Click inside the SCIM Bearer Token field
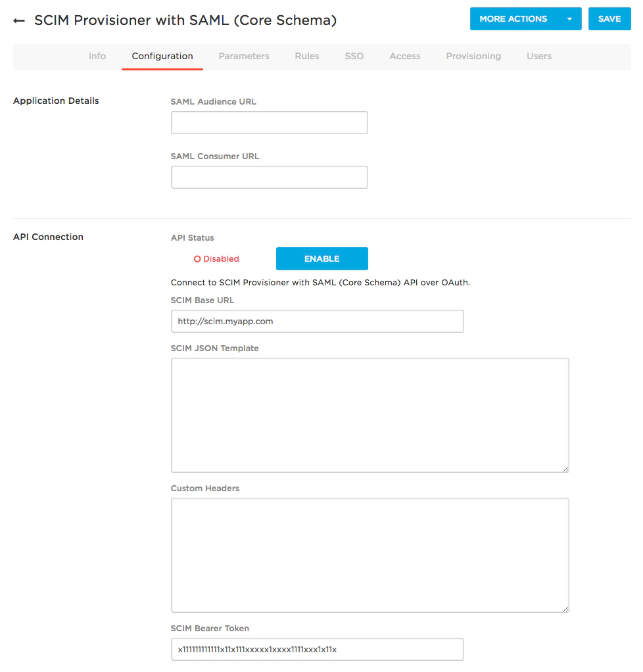Screen dimensions: 643x672 coord(318,649)
